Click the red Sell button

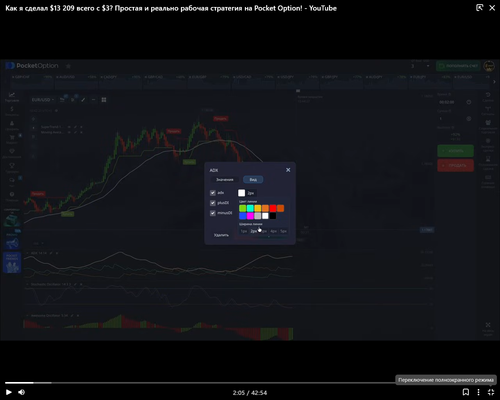(x=455, y=165)
